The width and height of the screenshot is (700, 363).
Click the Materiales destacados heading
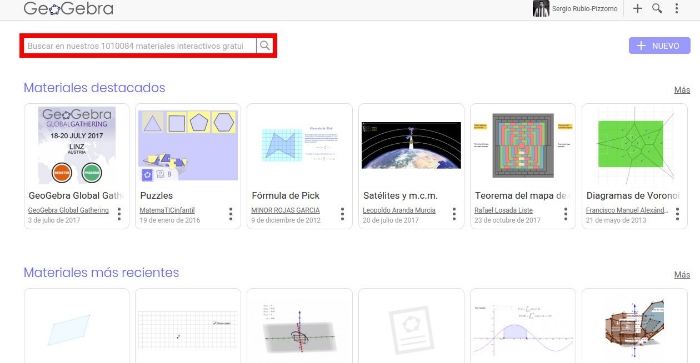point(94,88)
